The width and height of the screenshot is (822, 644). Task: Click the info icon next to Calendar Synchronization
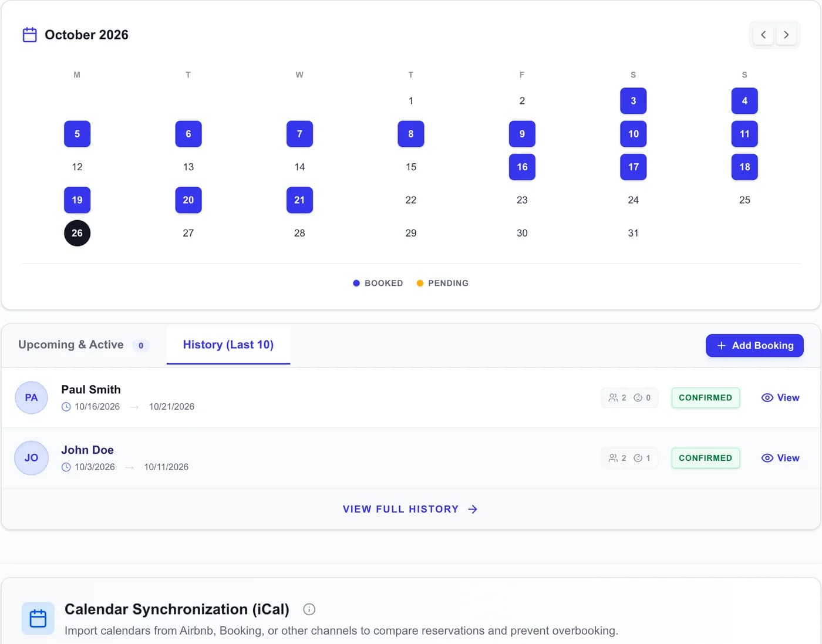pos(309,609)
